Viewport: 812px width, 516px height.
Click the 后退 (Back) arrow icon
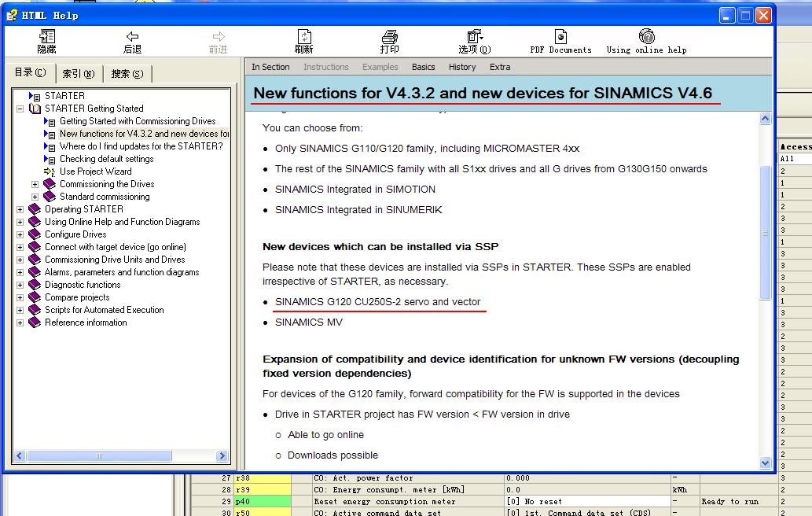[x=132, y=36]
